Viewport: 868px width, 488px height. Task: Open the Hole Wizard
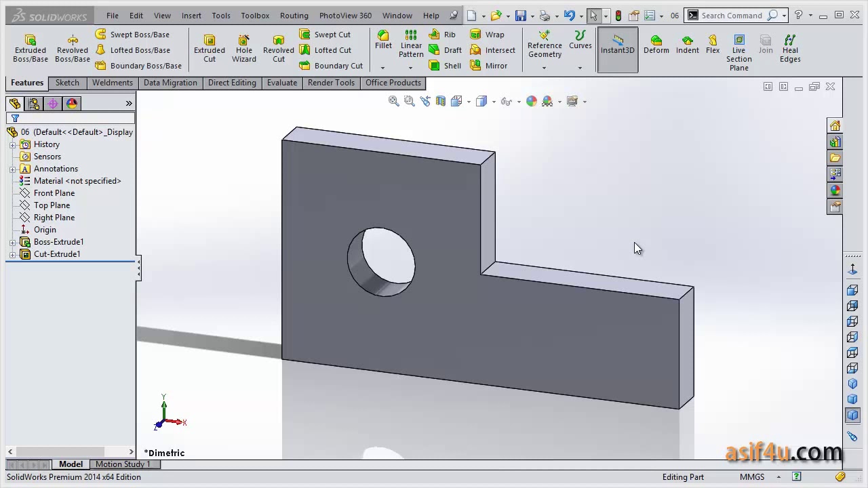[244, 49]
